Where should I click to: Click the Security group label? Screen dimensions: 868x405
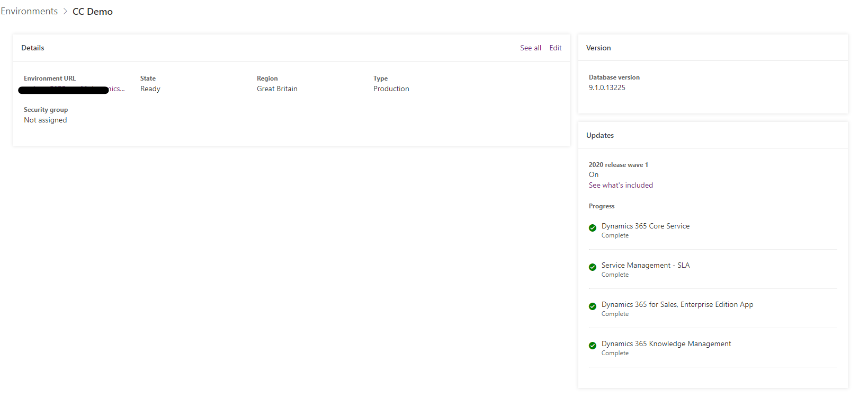46,110
